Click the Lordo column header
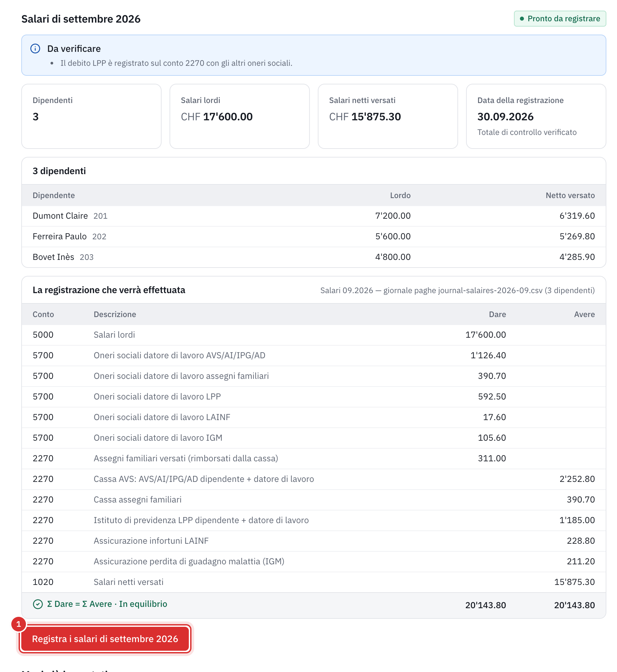 pos(400,195)
